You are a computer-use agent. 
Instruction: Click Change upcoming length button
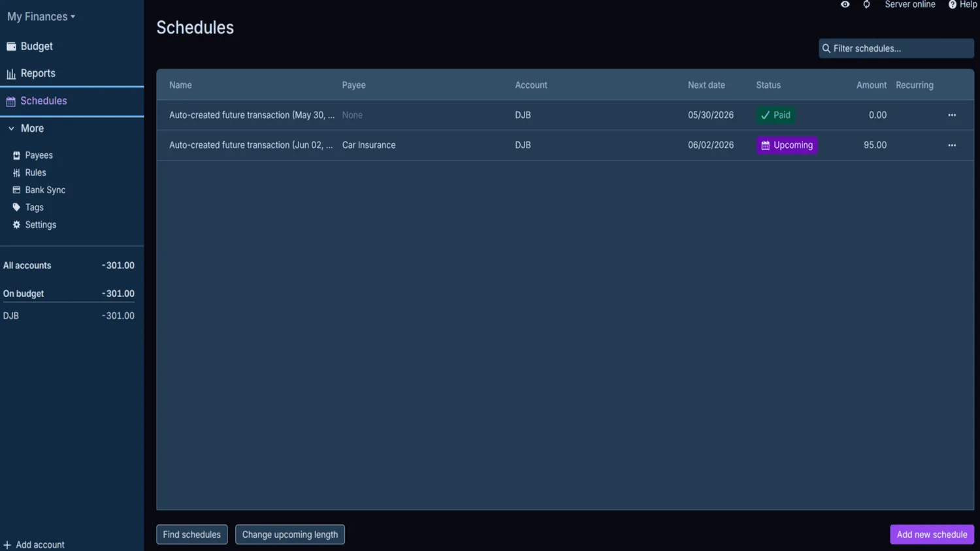pyautogui.click(x=290, y=535)
